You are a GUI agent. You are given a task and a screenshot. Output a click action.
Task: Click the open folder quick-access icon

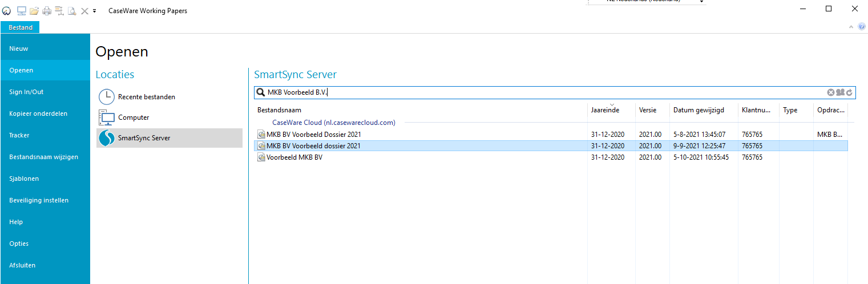[34, 11]
